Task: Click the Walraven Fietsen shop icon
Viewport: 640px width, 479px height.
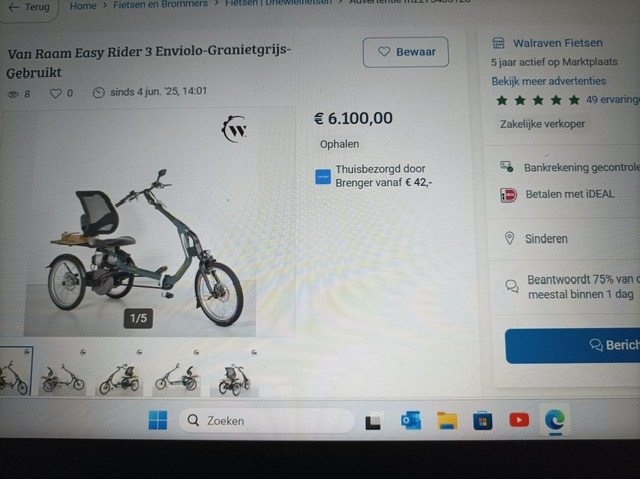Action: pos(498,42)
